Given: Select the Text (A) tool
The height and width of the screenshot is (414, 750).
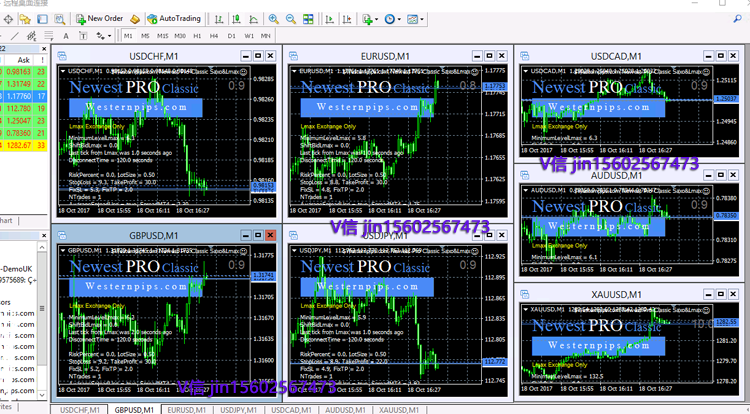Looking at the screenshot, I should [x=66, y=36].
